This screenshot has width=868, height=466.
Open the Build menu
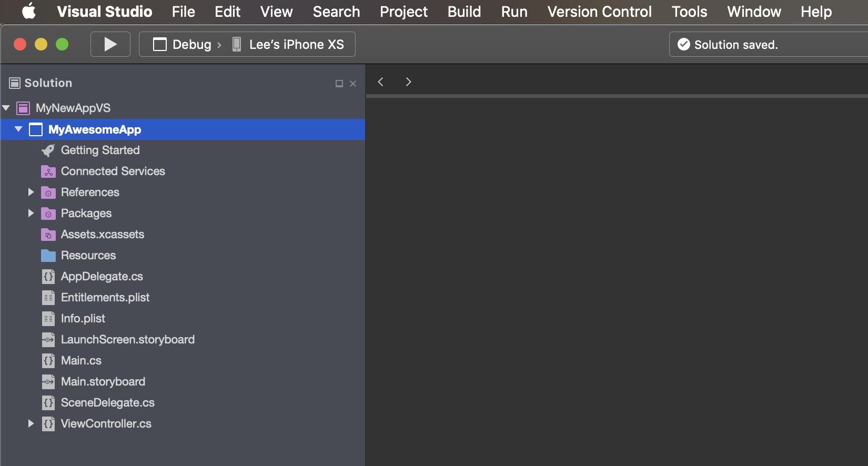tap(464, 12)
